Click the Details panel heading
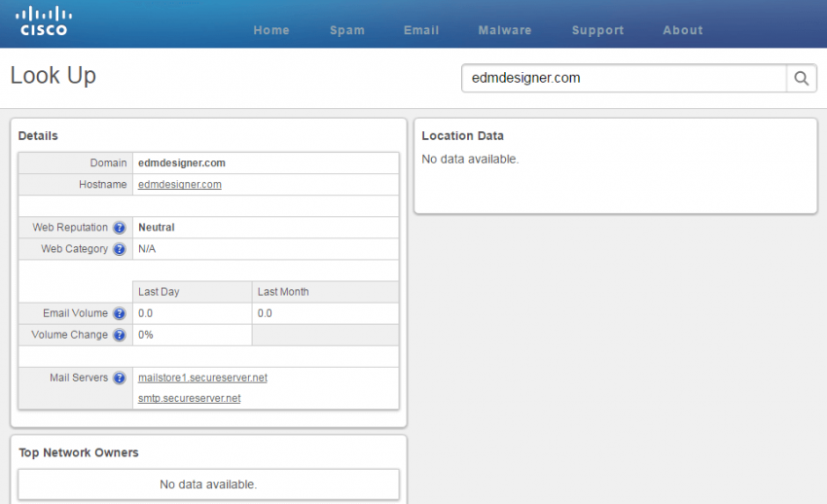Screen dimensions: 827x504 pyautogui.click(x=38, y=136)
